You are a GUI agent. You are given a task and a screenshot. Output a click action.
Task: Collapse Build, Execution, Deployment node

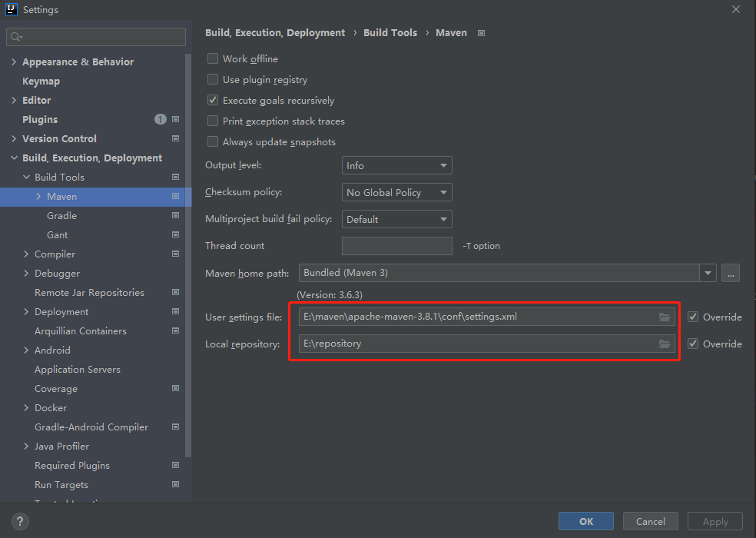coord(14,158)
